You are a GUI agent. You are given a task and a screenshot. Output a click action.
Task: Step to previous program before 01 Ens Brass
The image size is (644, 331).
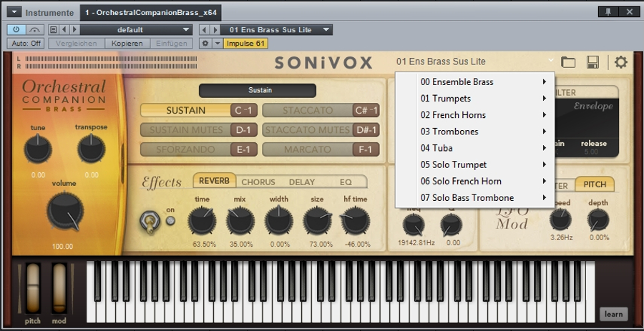click(205, 29)
